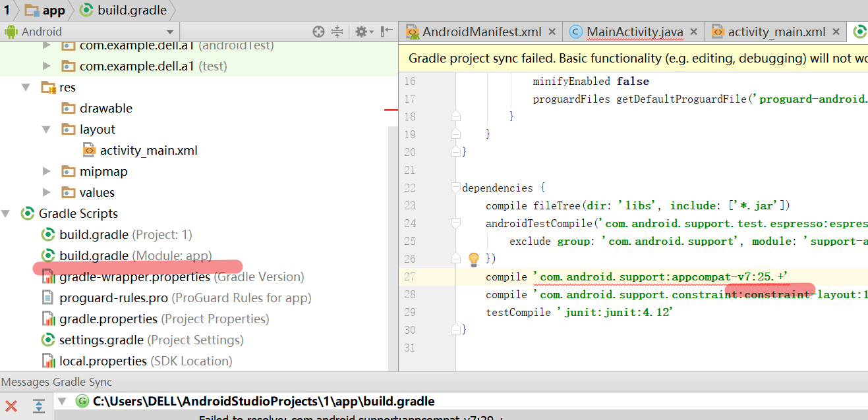Viewport: 868px width, 420px height.
Task: Collapse the res folder arrow
Action: (x=26, y=87)
